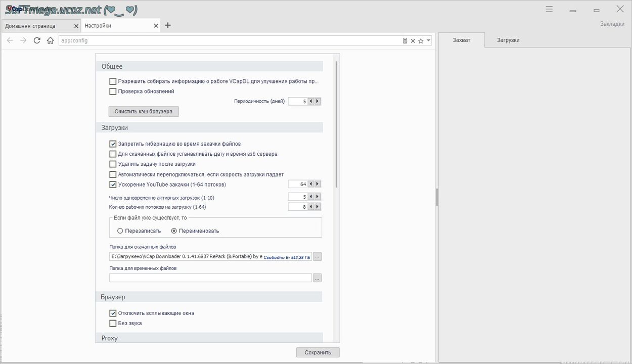The height and width of the screenshot is (364, 632).
Task: Click the Очистить кэш браузера button
Action: [x=144, y=111]
